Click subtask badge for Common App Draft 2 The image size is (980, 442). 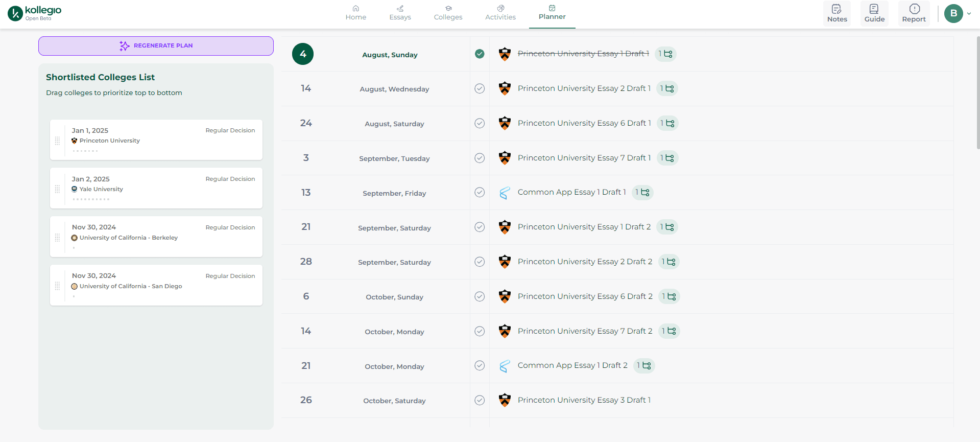pyautogui.click(x=644, y=365)
